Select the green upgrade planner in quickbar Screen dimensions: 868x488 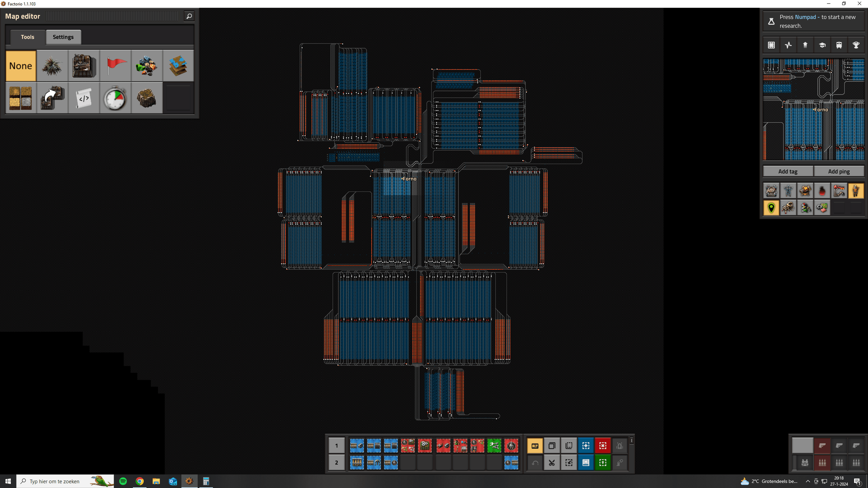(494, 445)
